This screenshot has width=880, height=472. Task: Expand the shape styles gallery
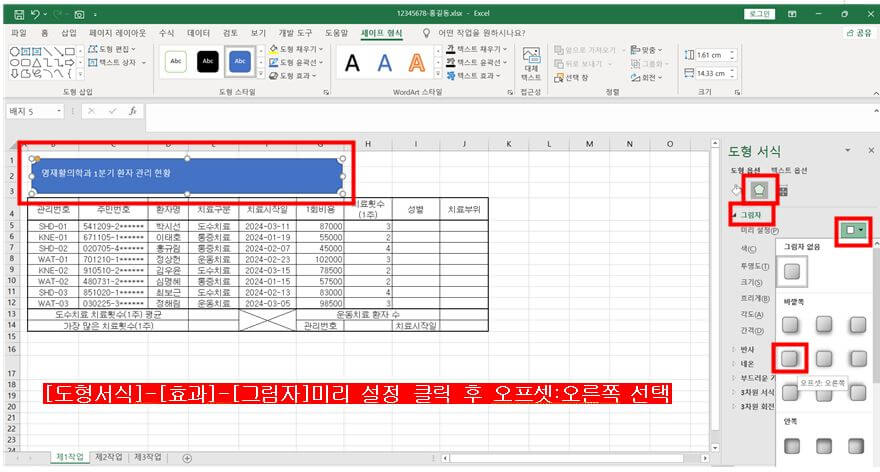261,74
